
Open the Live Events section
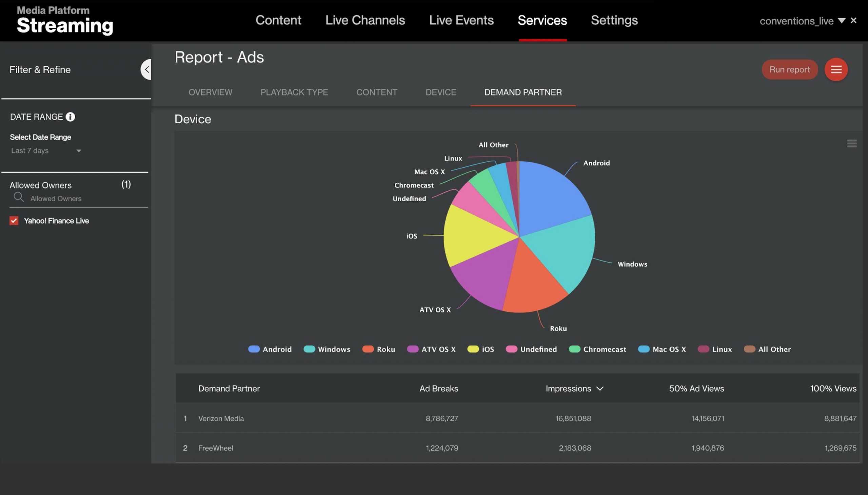tap(461, 20)
